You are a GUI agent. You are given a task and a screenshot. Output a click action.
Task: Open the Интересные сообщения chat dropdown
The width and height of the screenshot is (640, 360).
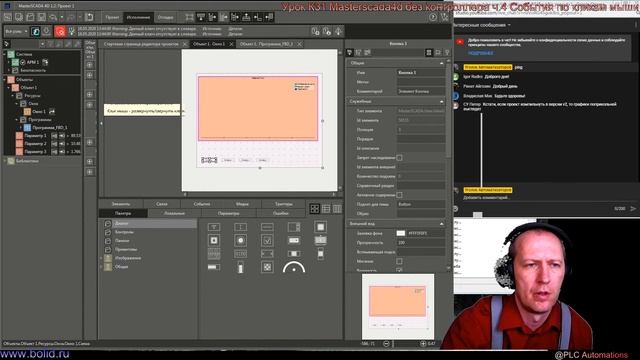point(482,25)
